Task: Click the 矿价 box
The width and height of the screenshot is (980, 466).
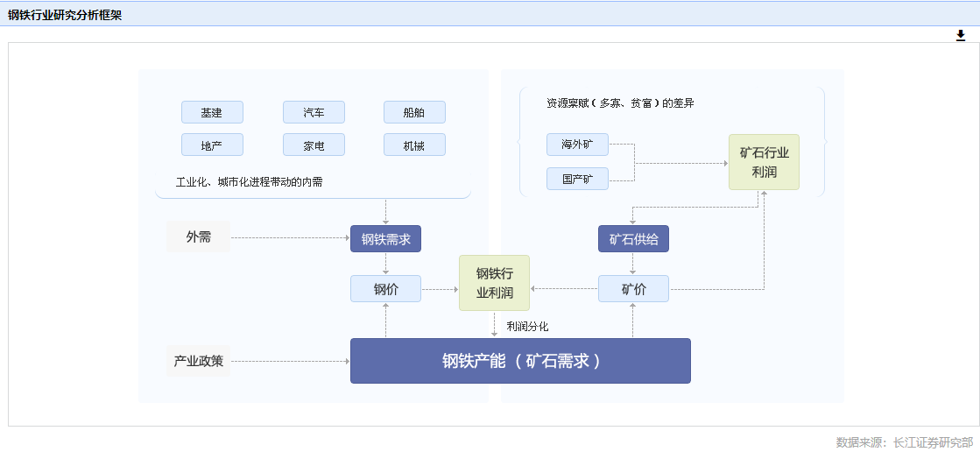Action: (x=633, y=289)
